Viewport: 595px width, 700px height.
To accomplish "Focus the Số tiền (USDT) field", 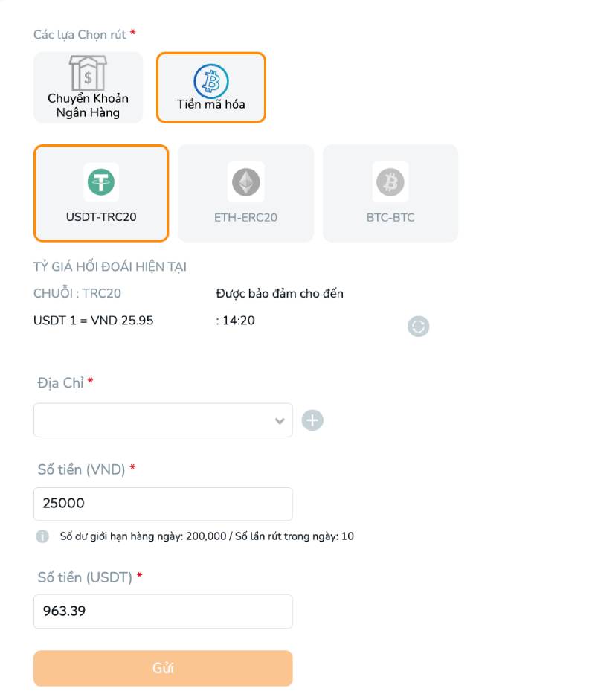I will 163,611.
